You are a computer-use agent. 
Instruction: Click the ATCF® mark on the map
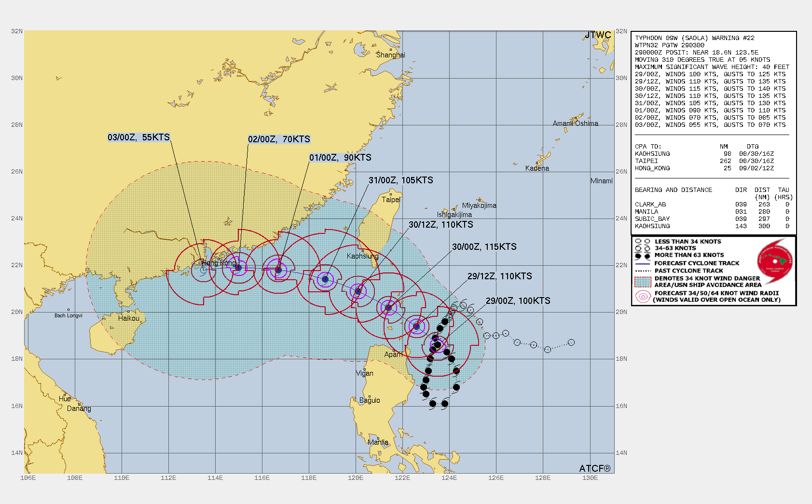point(595,468)
